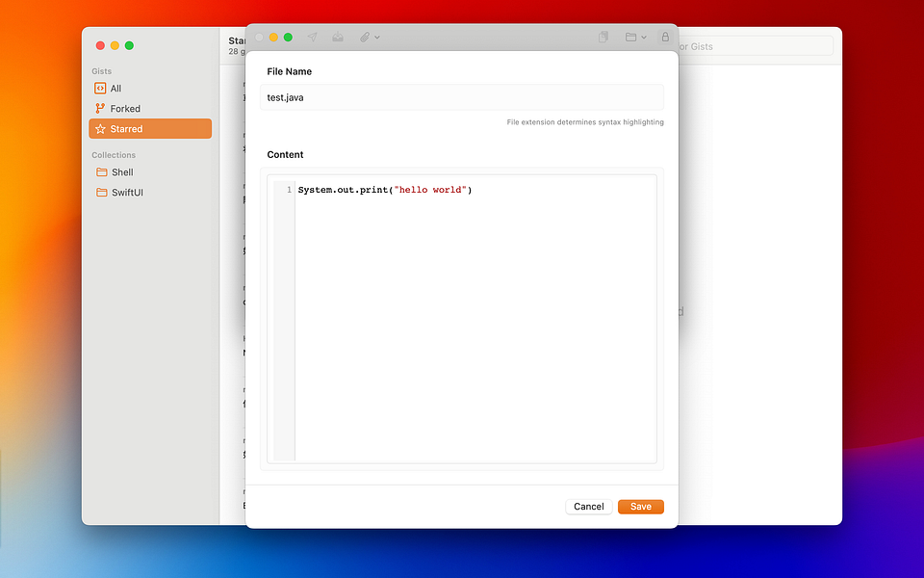The image size is (924, 578).
Task: Click the upload icon next to the share icon
Action: pos(337,37)
